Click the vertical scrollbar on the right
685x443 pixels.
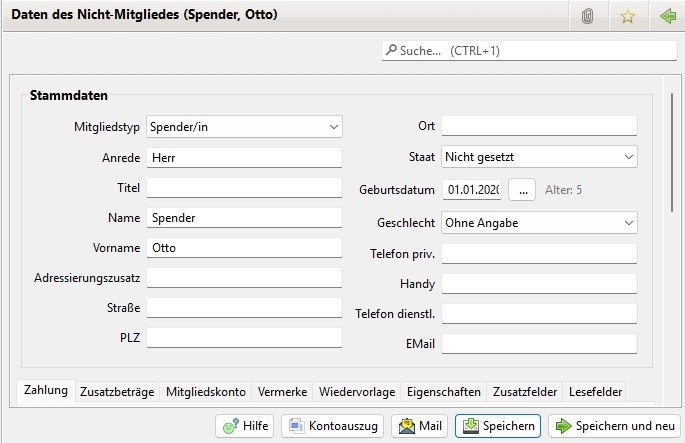[x=672, y=150]
